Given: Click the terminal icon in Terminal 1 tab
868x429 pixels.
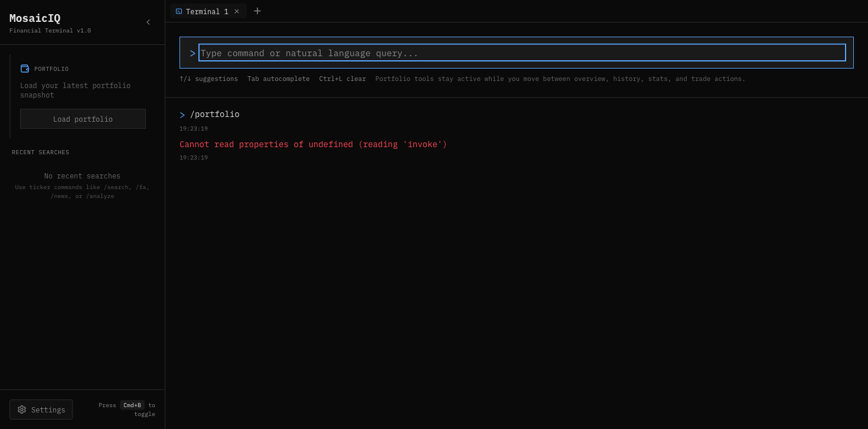Looking at the screenshot, I should (179, 11).
